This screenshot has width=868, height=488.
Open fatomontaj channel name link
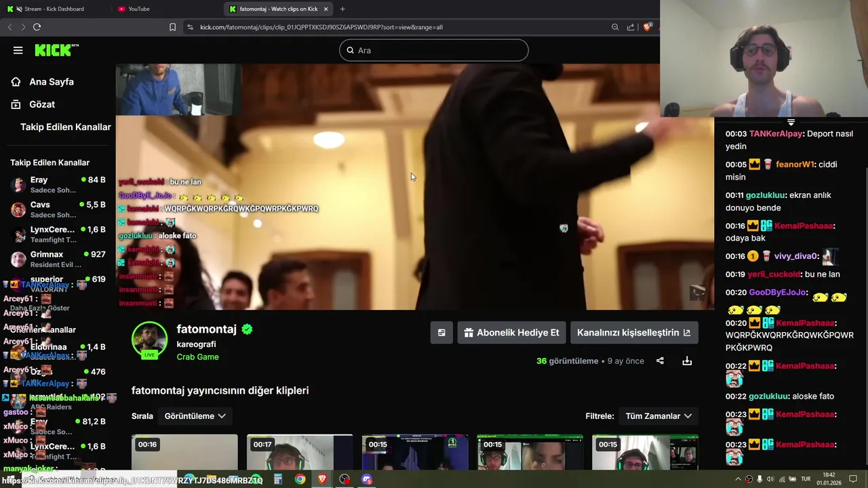207,329
